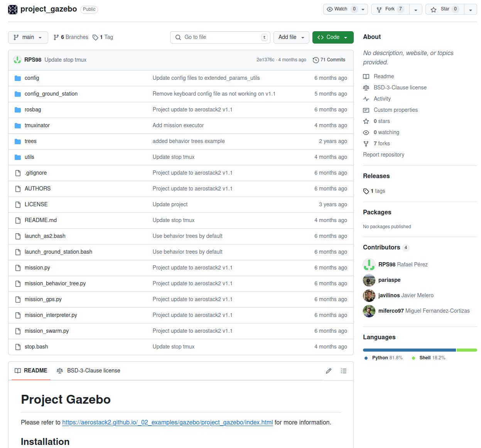Toggle Star on this repository
This screenshot has height=448, width=481.
(445, 9)
